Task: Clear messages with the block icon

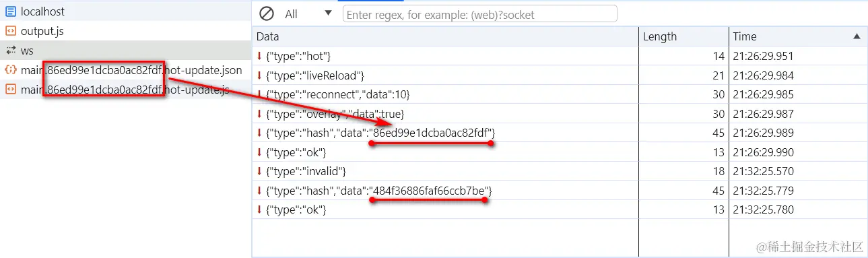Action: pos(267,13)
